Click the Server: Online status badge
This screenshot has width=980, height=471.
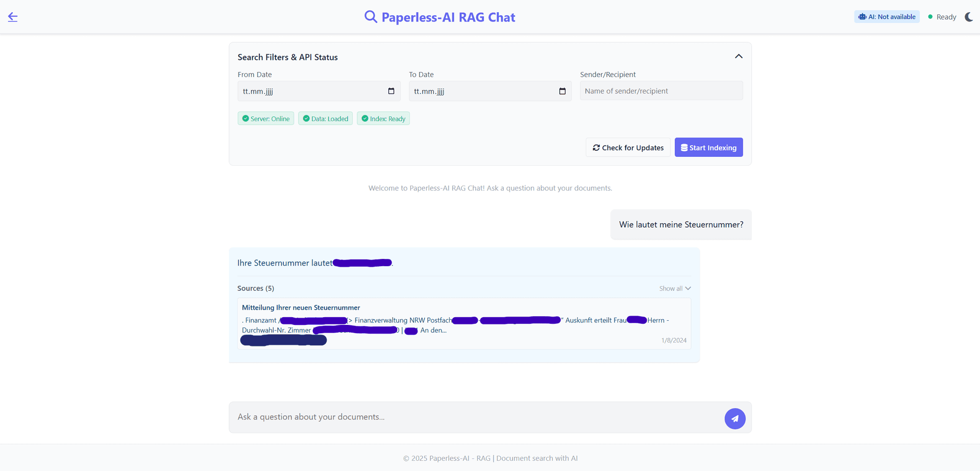point(265,119)
